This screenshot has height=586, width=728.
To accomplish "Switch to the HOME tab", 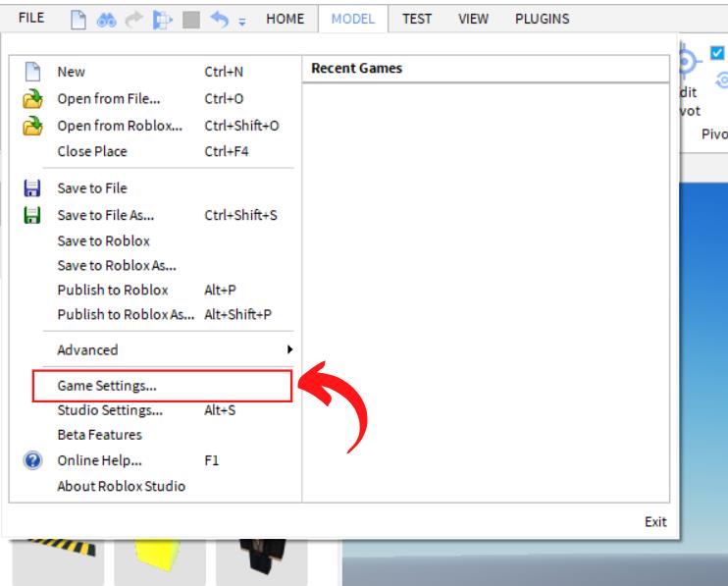I will click(286, 19).
